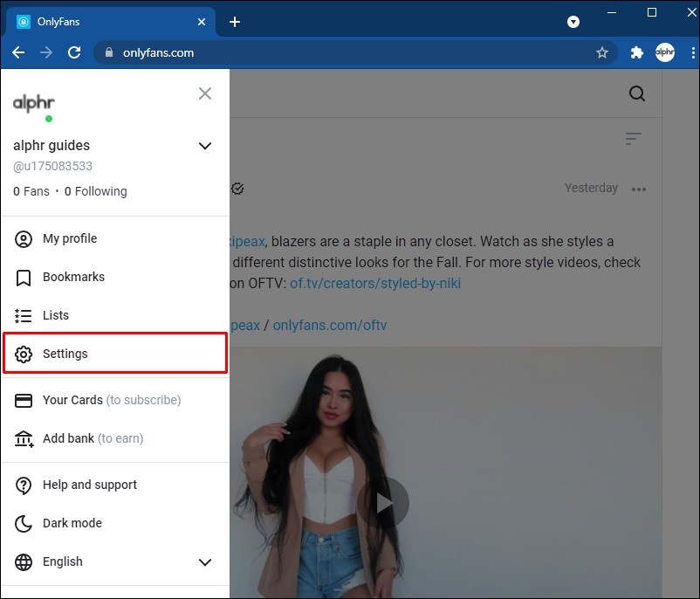Screen dimensions: 700x599
Task: Click the language globe icon
Action: (x=24, y=562)
